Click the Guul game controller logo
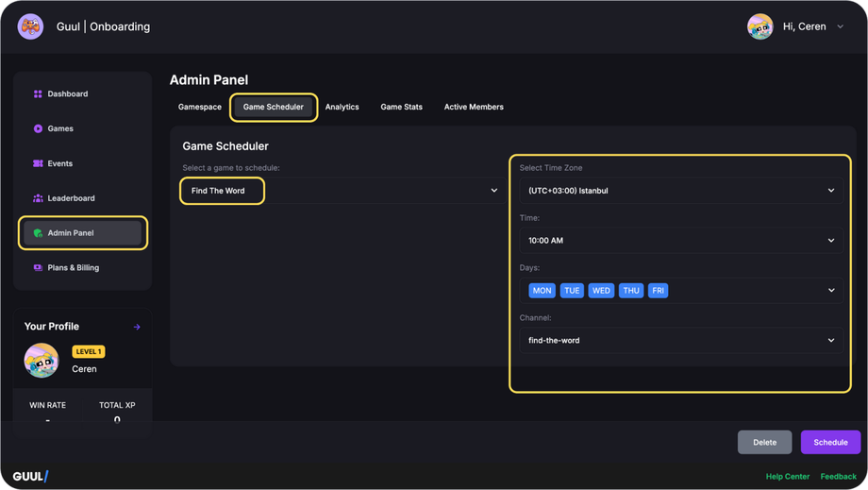 30,26
